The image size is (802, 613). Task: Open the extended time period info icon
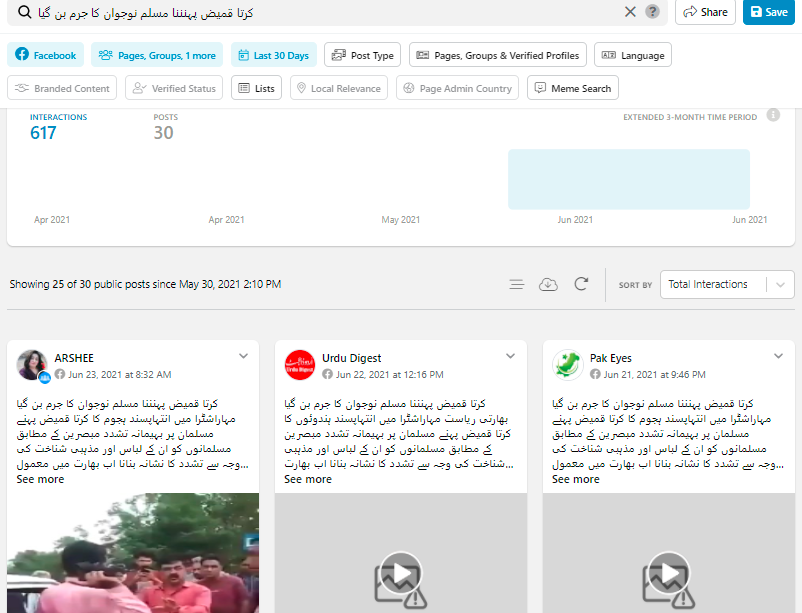(773, 116)
